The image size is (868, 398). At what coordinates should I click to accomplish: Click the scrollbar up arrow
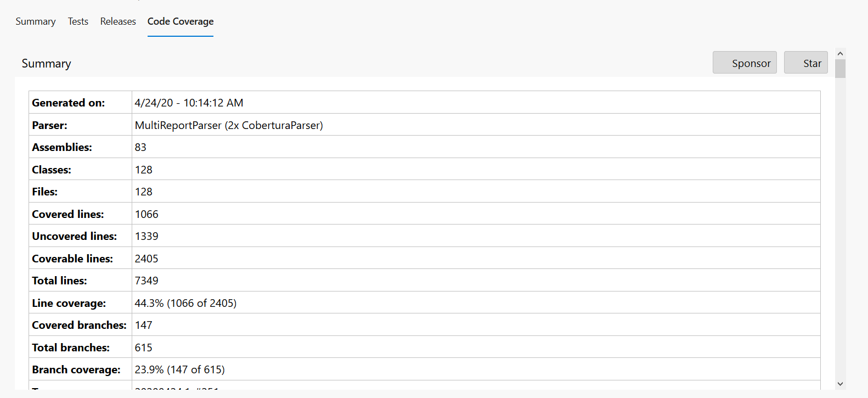[840, 54]
